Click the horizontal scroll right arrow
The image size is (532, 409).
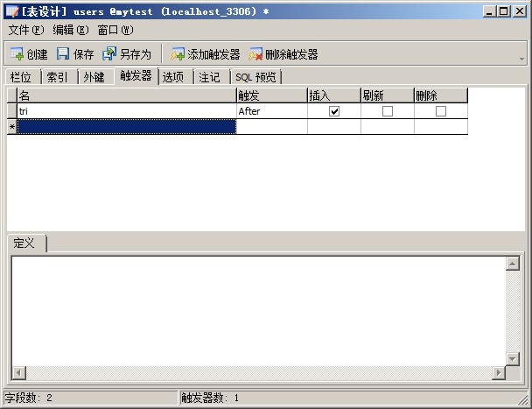click(499, 372)
